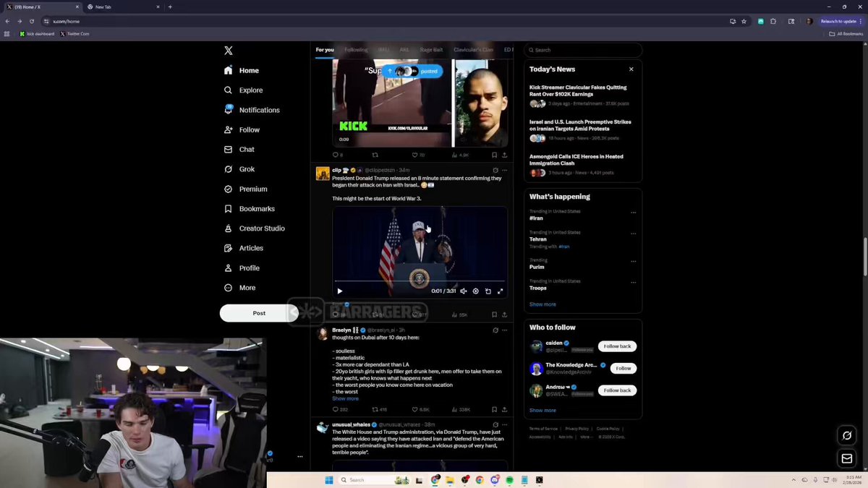Open Trump video settings gear
Viewport: 868px width, 488px height.
[x=475, y=291]
